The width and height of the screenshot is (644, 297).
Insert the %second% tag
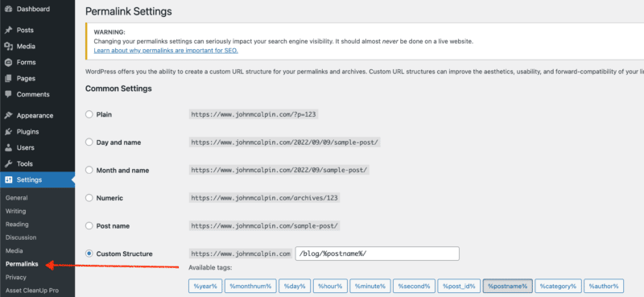coord(414,286)
